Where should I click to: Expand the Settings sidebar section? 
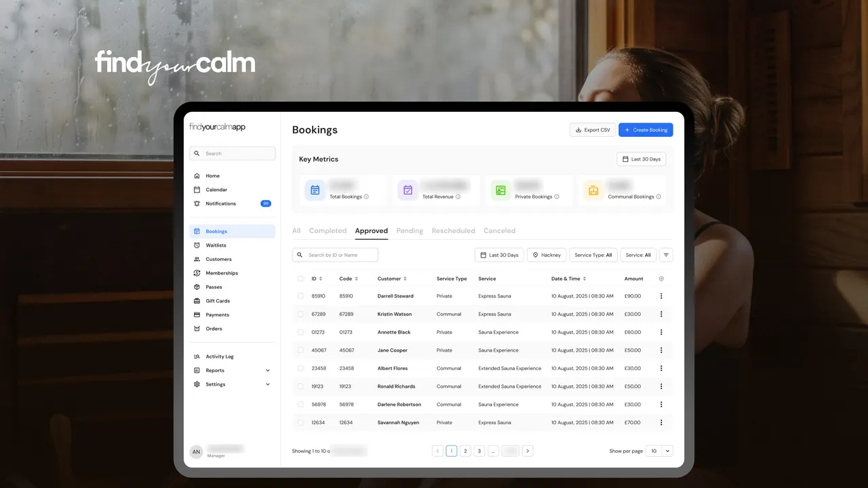click(267, 384)
